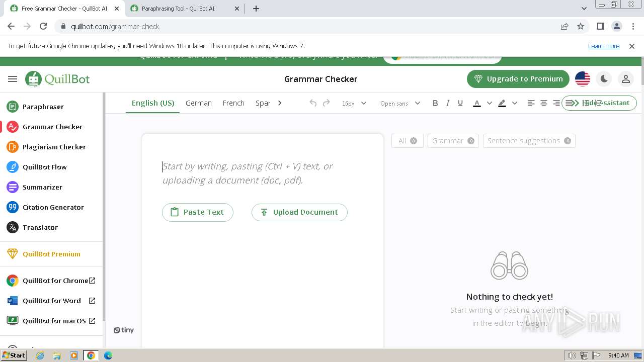
Task: Select the Sentence suggestions filter
Action: coord(529,141)
